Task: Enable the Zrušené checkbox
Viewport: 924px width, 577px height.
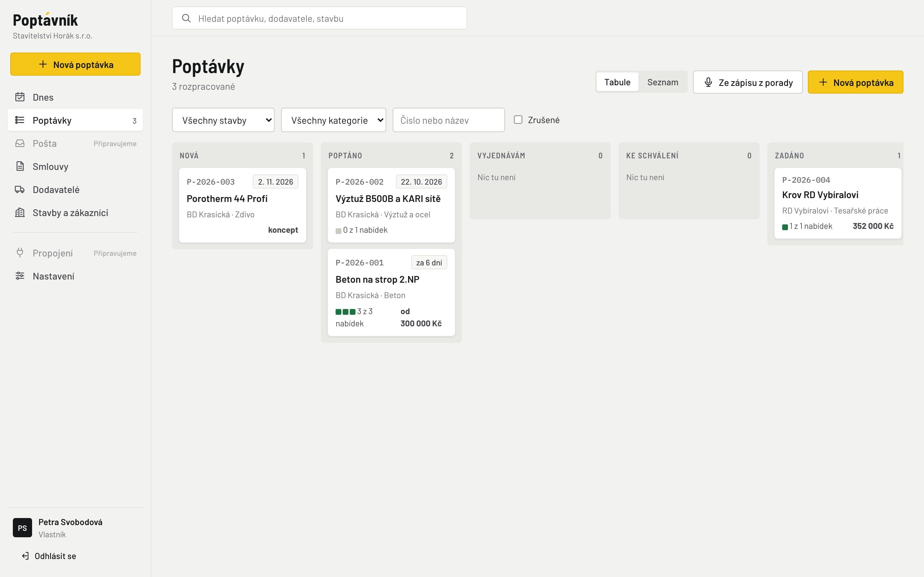Action: (518, 120)
